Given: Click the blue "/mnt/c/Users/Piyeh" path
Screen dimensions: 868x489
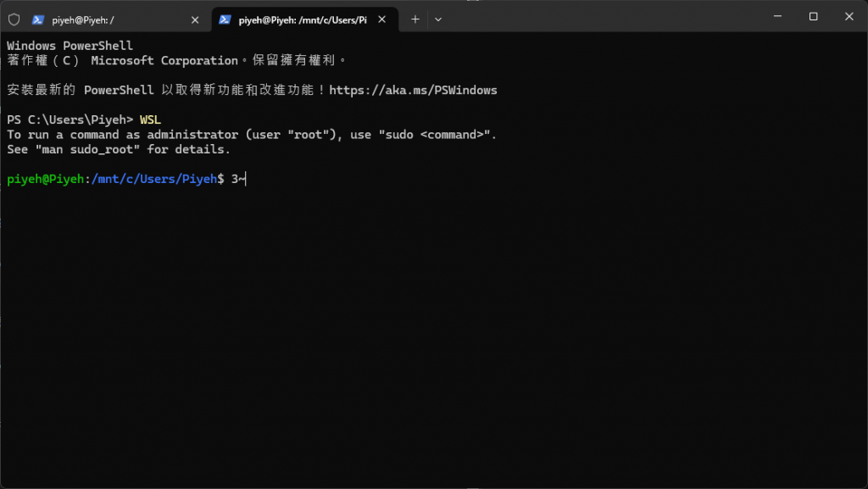Looking at the screenshot, I should (154, 179).
